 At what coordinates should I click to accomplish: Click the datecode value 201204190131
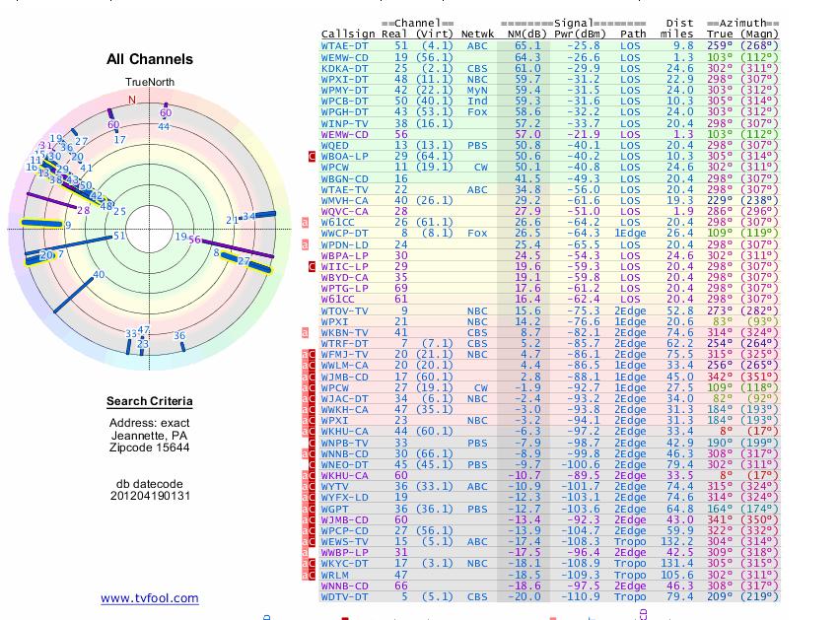(150, 496)
